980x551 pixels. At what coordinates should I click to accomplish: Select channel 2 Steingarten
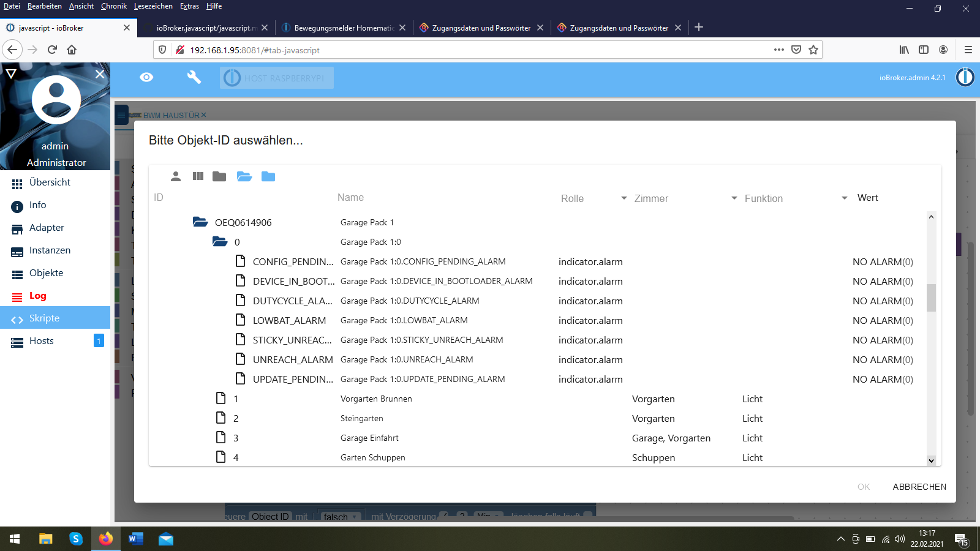click(539, 418)
